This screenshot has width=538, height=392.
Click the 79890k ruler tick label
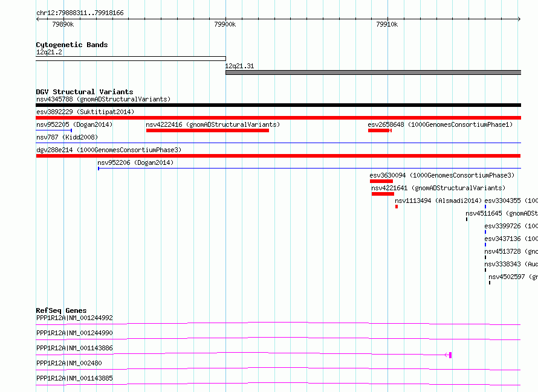pyautogui.click(x=63, y=24)
